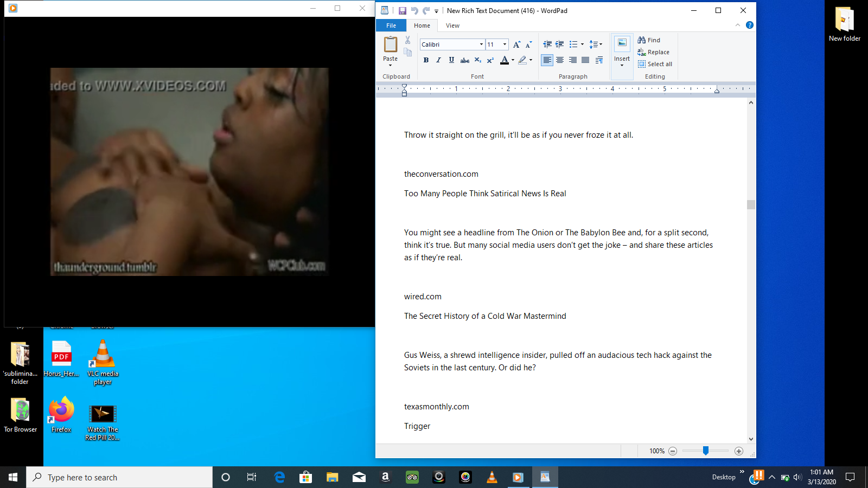
Task: Click in the taskbar search box
Action: 119,477
